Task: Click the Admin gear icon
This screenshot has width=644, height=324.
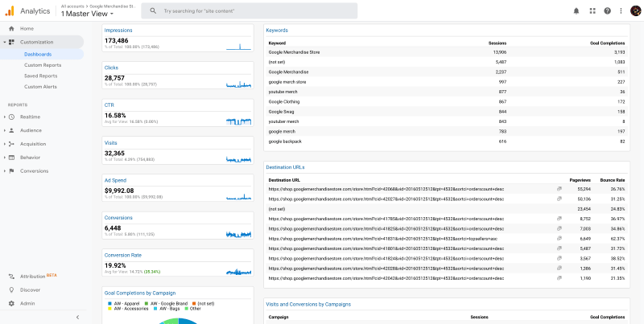Action: 11,303
